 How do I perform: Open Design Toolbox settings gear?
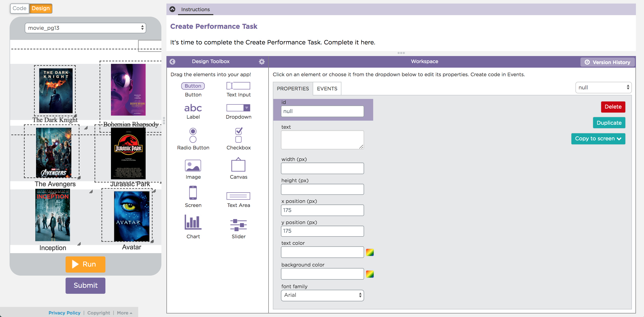[262, 62]
